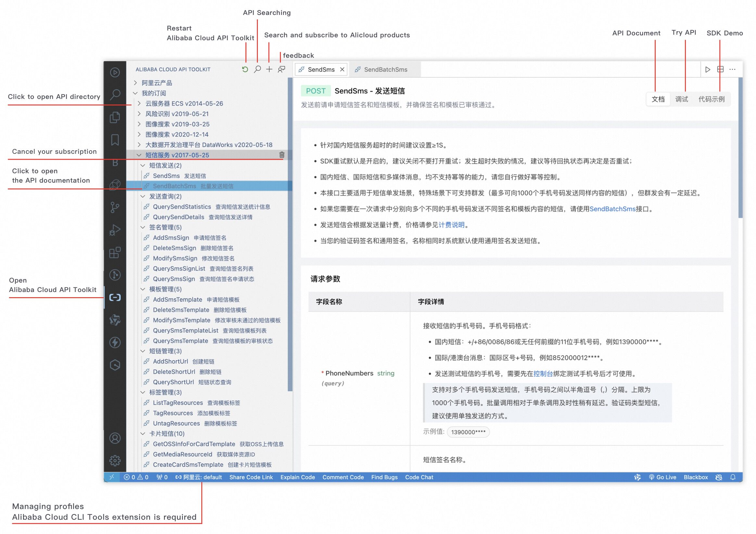Viewport: 756px width, 534px height.
Task: Open API Searching with the magnifier icon
Action: coord(257,69)
